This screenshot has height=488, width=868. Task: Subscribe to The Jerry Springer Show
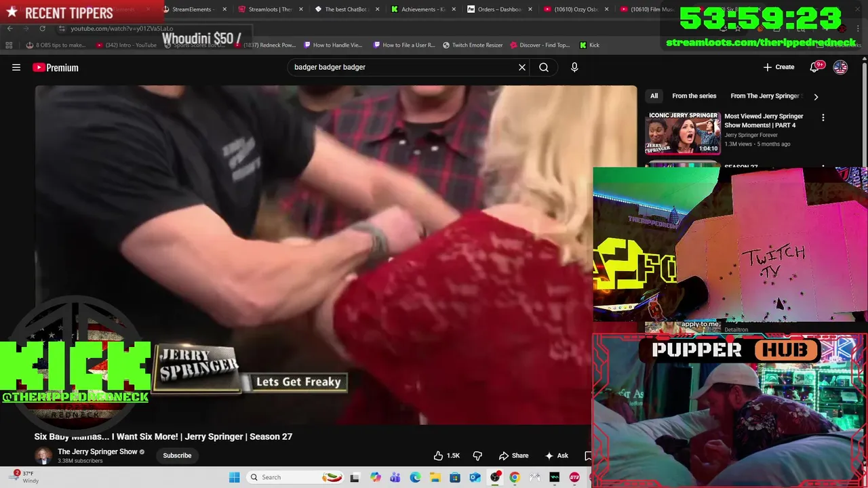[177, 455]
